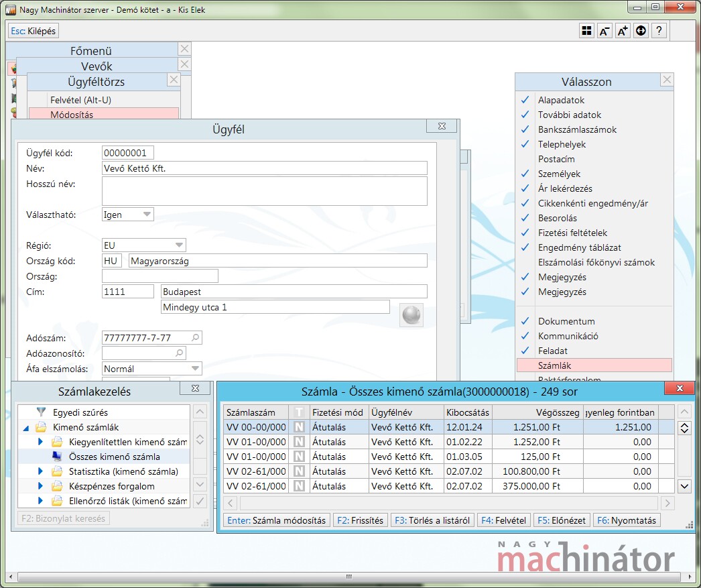
Task: Click the Végösszeg column header
Action: [538, 412]
